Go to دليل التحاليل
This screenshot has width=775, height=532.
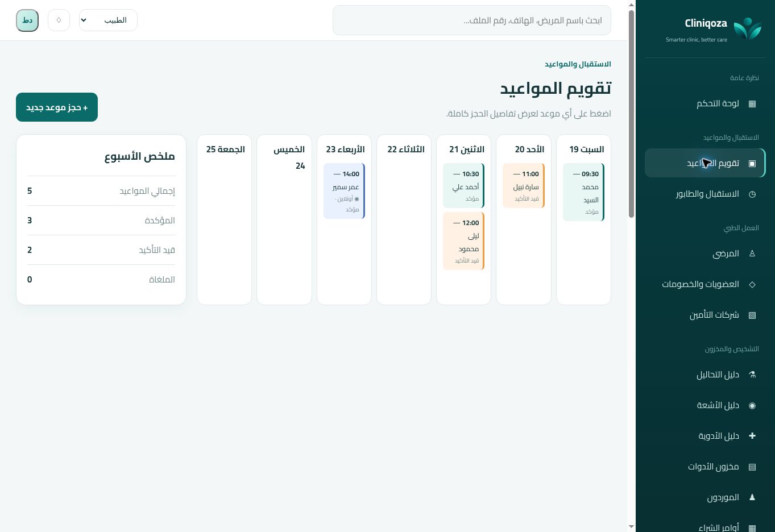[705, 375]
